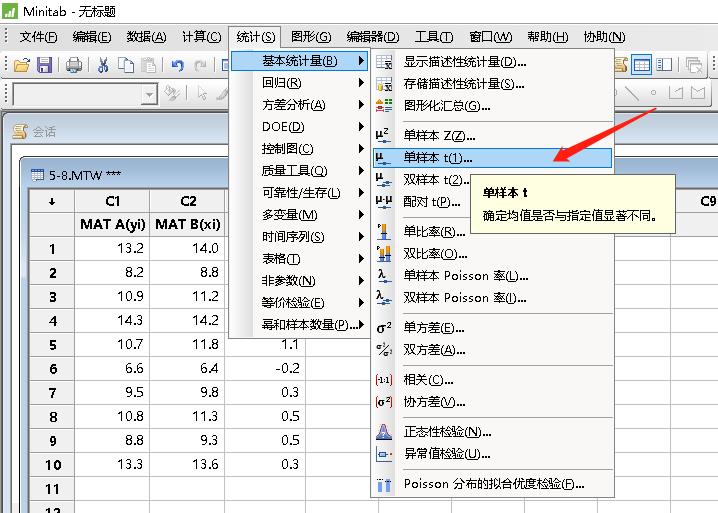The height and width of the screenshot is (513, 718).
Task: Expand the 表格(T) submenu
Action: 298,259
